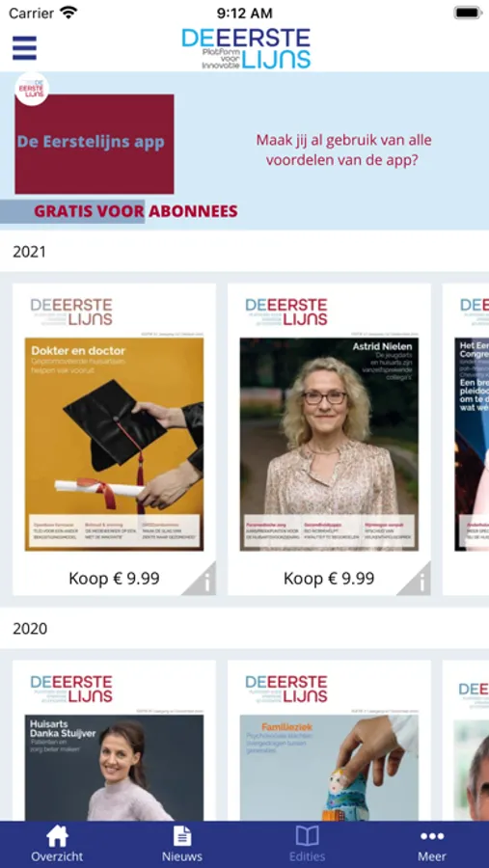489x868 pixels.
Task: Open the Familieziek edition cover
Action: [329, 768]
